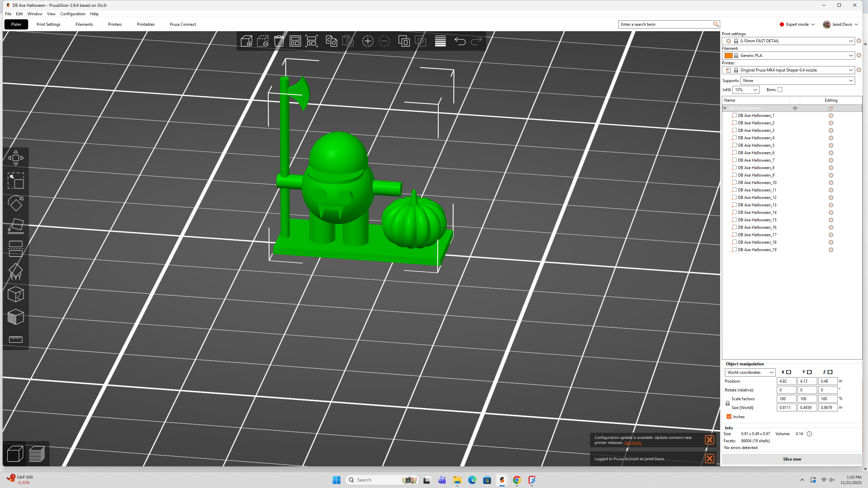Image resolution: width=868 pixels, height=488 pixels.
Task: Open the Measure ruler tool
Action: [x=16, y=339]
